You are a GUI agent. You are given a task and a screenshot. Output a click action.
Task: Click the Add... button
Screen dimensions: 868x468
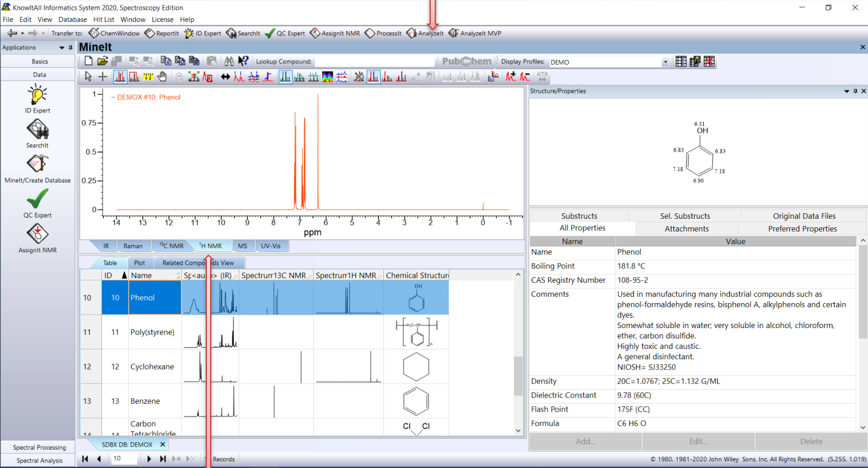(x=585, y=441)
